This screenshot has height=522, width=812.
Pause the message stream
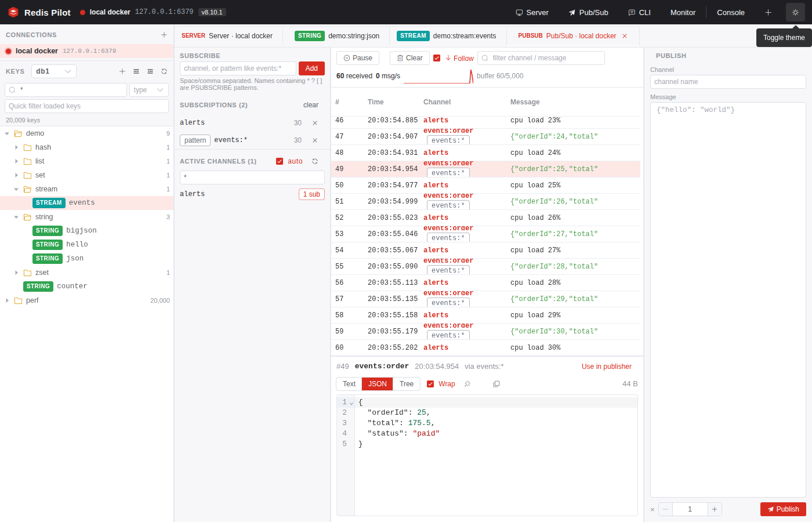point(358,58)
